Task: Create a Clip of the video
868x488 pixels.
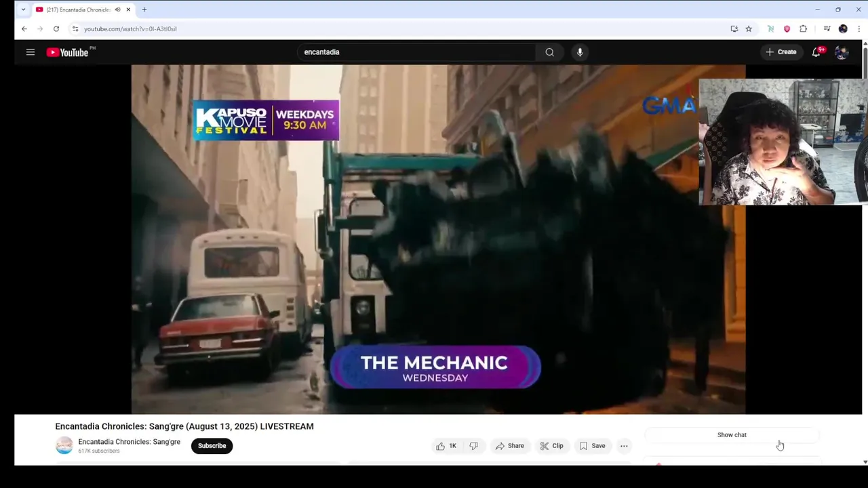Action: (x=551, y=446)
